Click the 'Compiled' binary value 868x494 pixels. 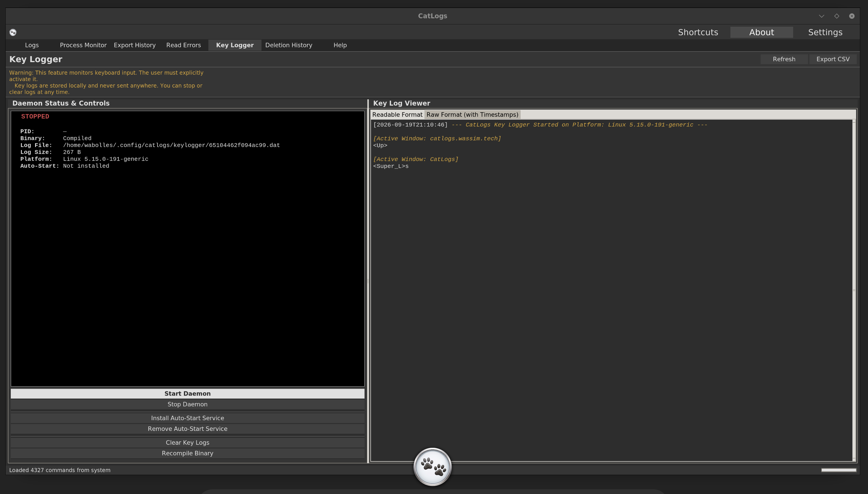click(x=77, y=138)
